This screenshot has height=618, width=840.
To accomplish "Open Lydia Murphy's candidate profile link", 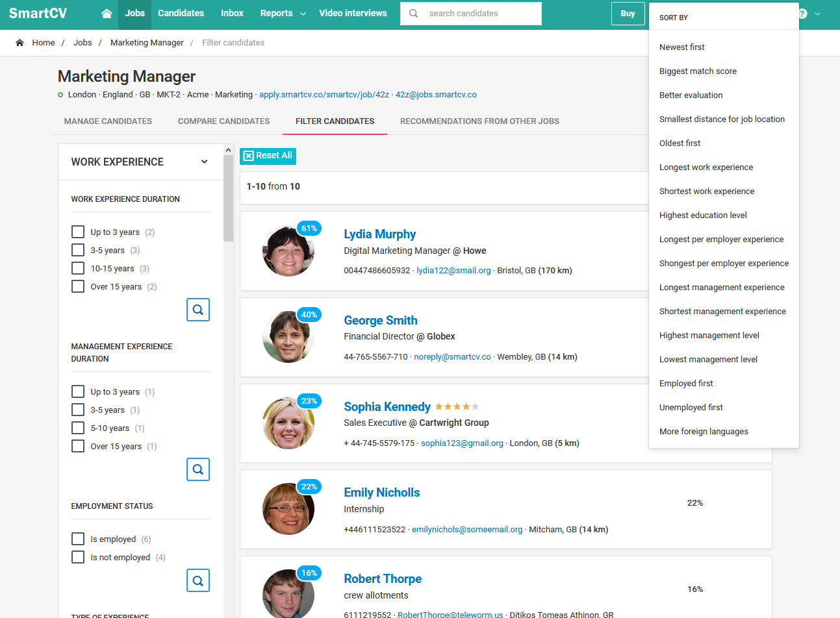I will 380,234.
